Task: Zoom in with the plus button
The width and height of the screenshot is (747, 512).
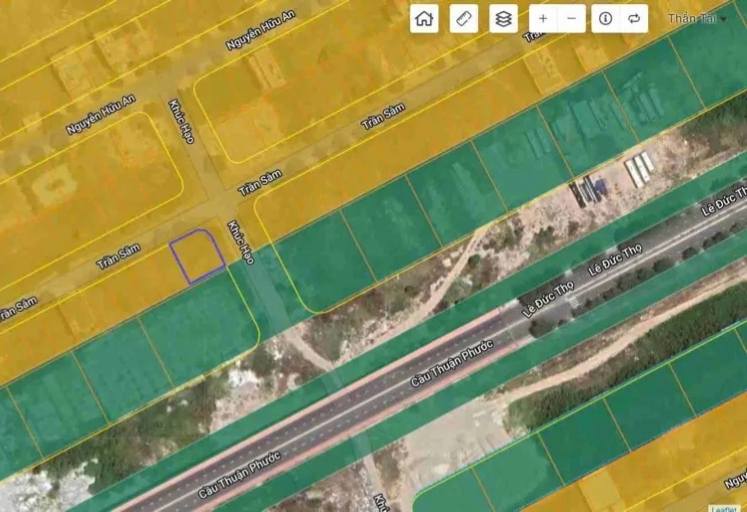Action: click(543, 18)
